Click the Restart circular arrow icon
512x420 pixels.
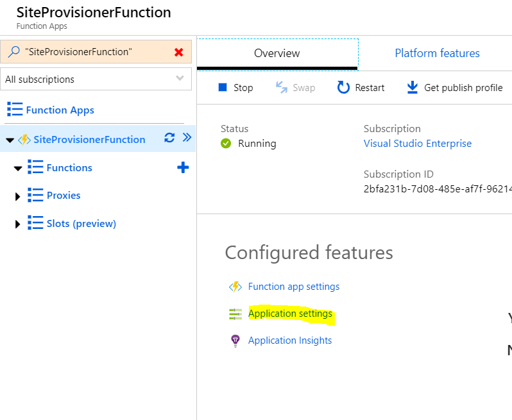click(x=343, y=88)
